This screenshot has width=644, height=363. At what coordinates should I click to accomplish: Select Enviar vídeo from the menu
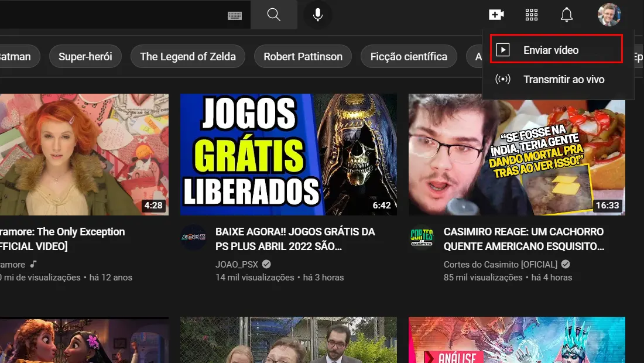tap(556, 49)
